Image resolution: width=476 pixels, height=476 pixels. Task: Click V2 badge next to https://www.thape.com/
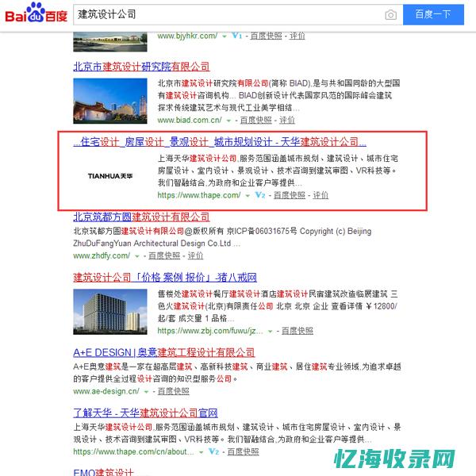click(260, 195)
